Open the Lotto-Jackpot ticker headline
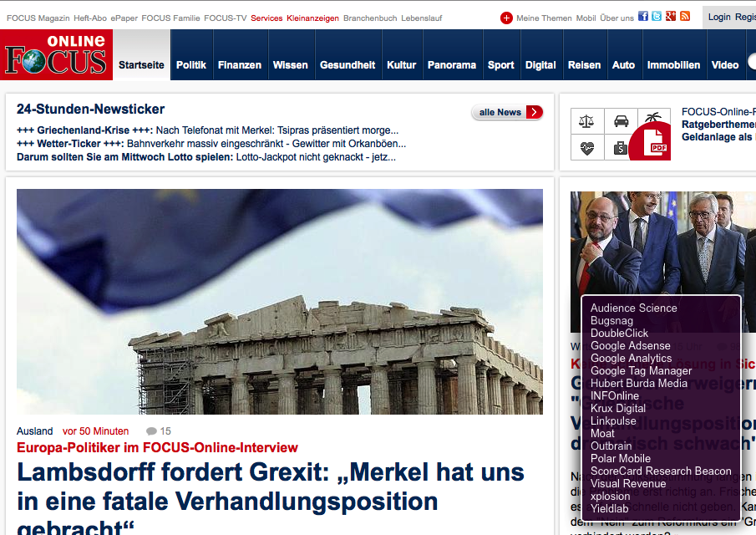Viewport: 756px width, 535px height. click(206, 157)
